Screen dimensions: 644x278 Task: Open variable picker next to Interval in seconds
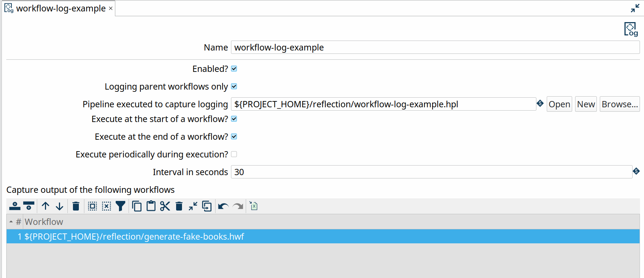pyautogui.click(x=636, y=171)
